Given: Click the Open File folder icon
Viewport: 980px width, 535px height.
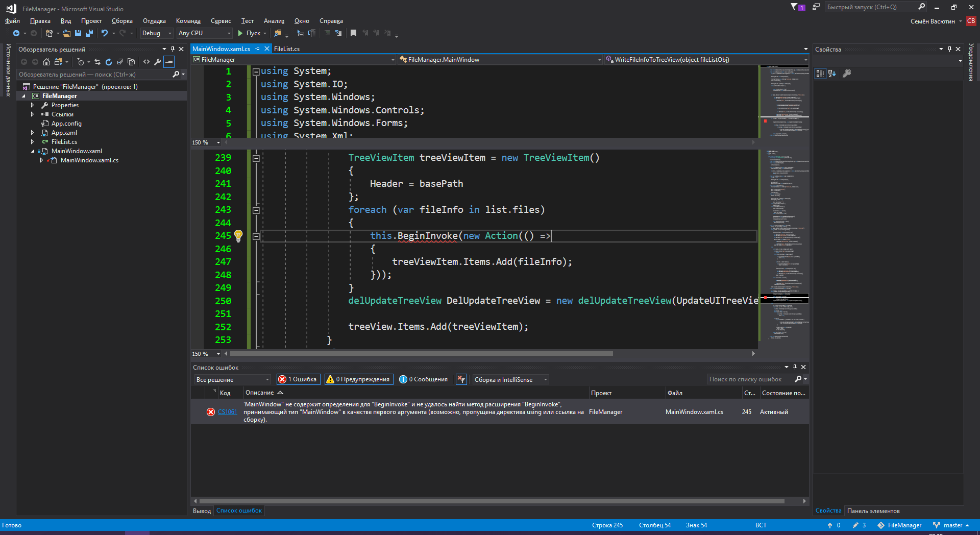Looking at the screenshot, I should [67, 33].
